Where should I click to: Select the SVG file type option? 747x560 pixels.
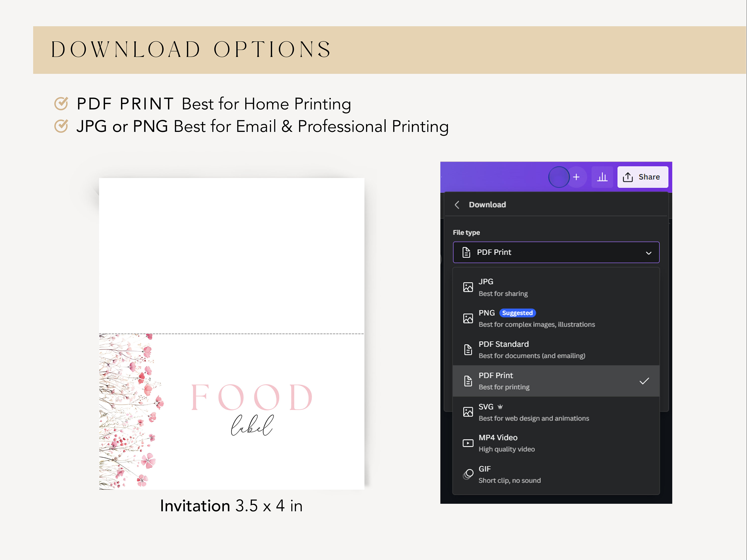[556, 412]
